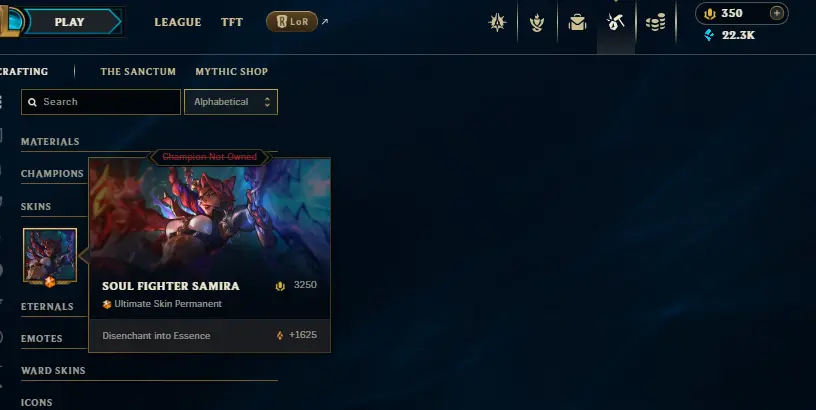Open THE SANCTUM tab

138,72
